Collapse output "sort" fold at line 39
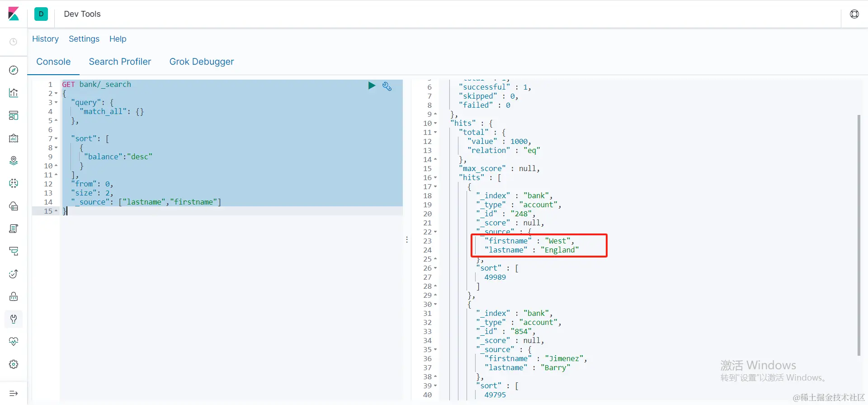868x405 pixels. [x=435, y=386]
